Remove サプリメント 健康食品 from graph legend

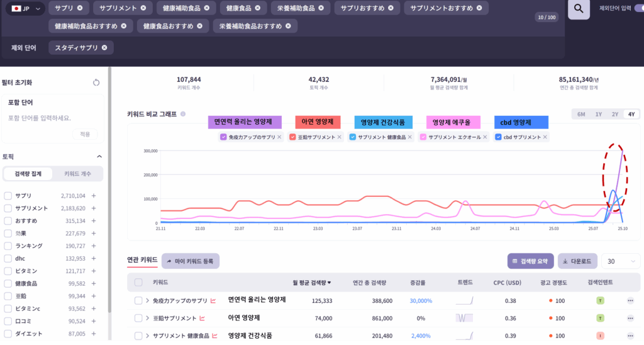[x=410, y=137]
